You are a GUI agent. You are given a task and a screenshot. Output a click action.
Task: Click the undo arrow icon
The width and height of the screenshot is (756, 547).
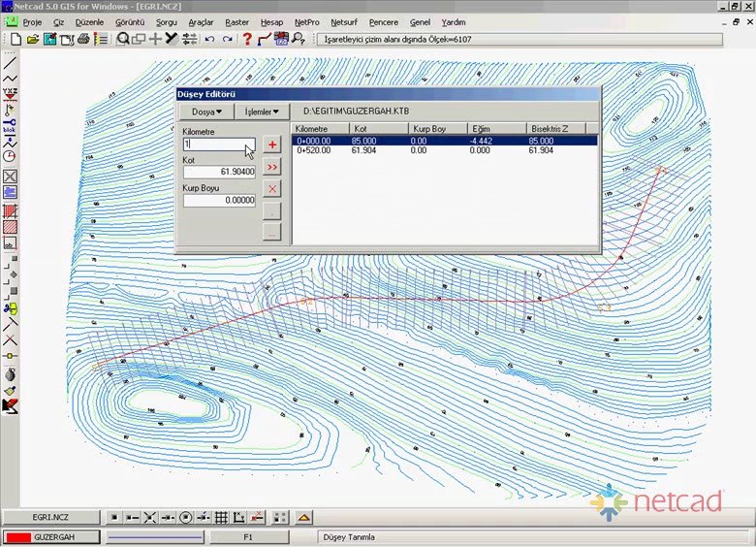coord(209,39)
